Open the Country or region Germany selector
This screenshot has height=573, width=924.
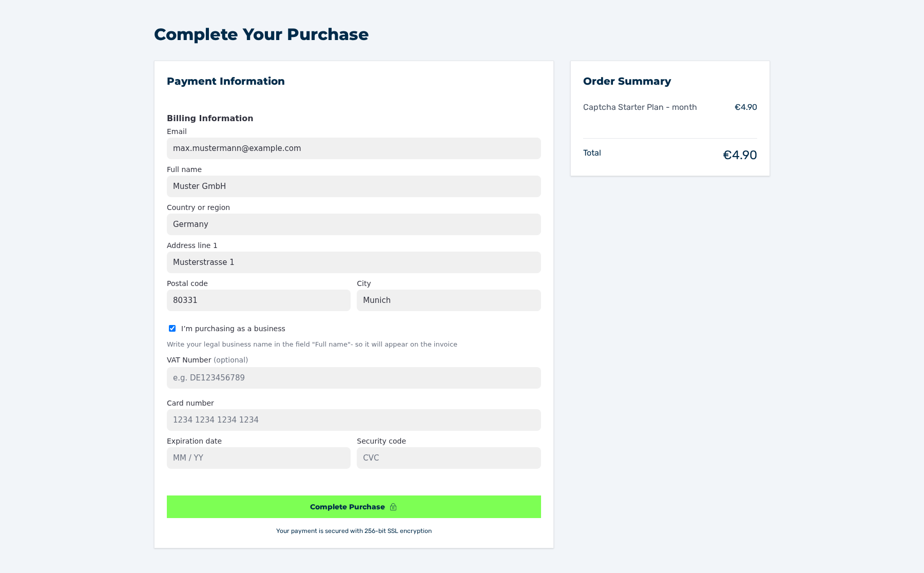[354, 224]
